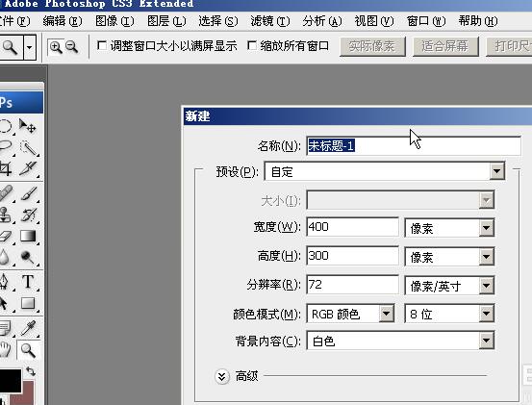Click the 宽度 field showing 400
The width and height of the screenshot is (532, 405).
[x=352, y=227]
